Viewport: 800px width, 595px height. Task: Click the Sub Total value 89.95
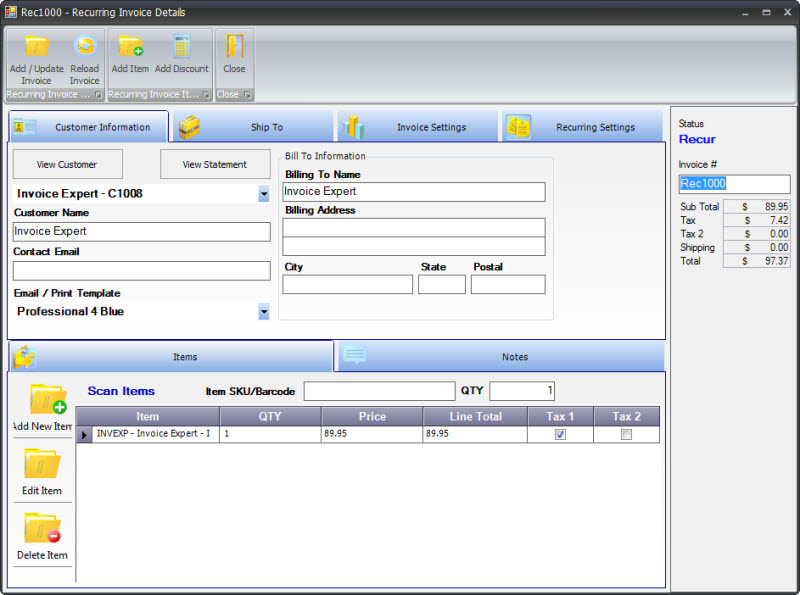point(757,207)
